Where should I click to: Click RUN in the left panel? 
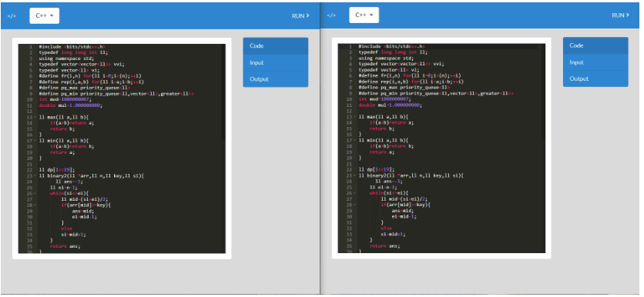300,16
